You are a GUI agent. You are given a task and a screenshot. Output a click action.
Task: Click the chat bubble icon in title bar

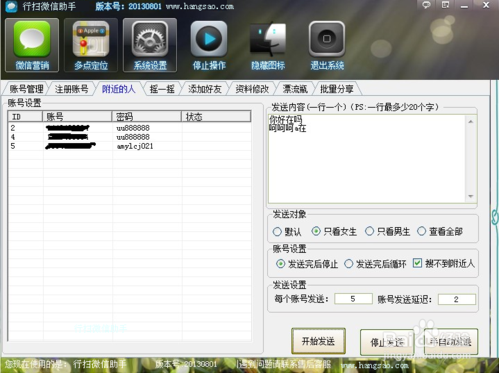pos(426,5)
